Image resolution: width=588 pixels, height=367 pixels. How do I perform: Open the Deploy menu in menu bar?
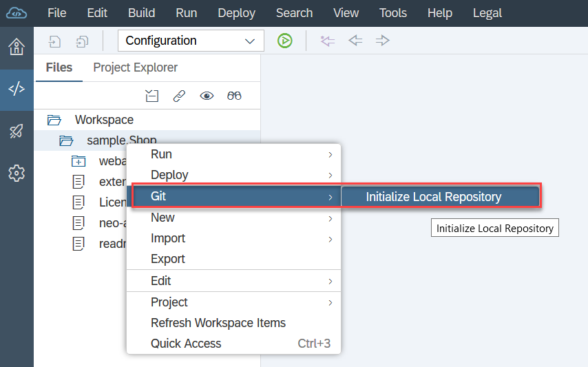click(237, 13)
